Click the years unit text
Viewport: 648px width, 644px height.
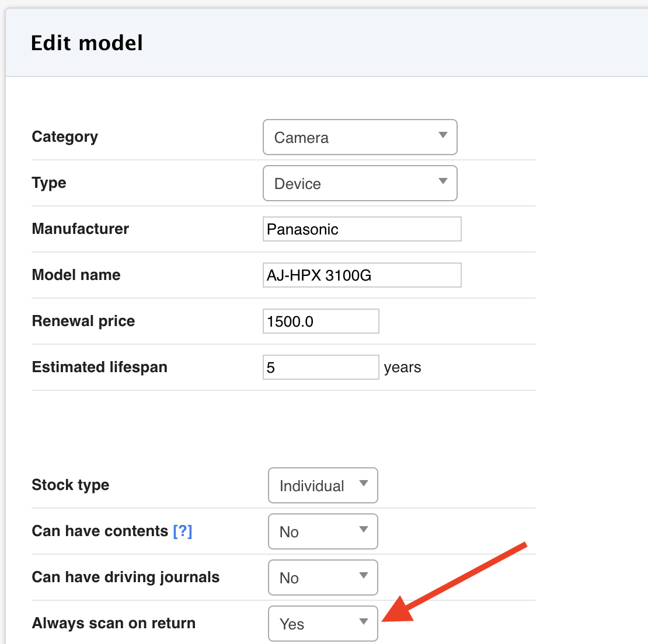(402, 367)
